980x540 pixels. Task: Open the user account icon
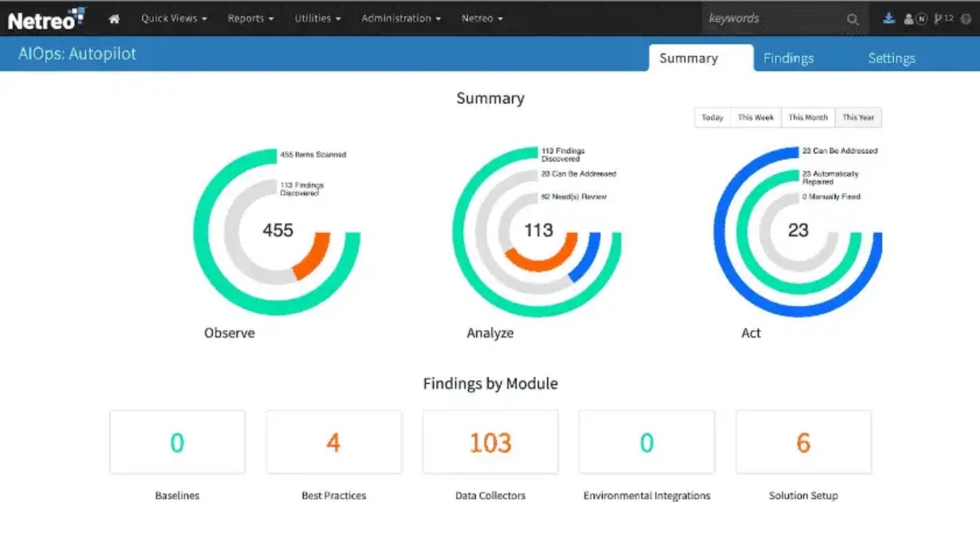(908, 19)
